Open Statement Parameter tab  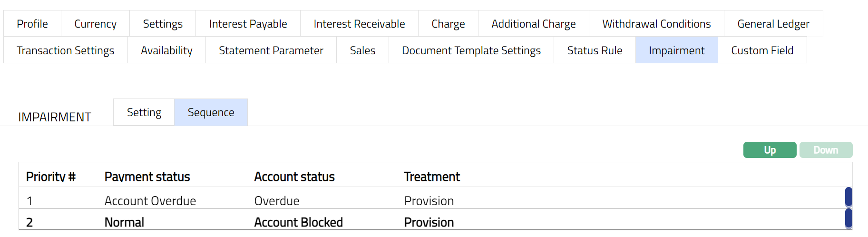pyautogui.click(x=271, y=50)
